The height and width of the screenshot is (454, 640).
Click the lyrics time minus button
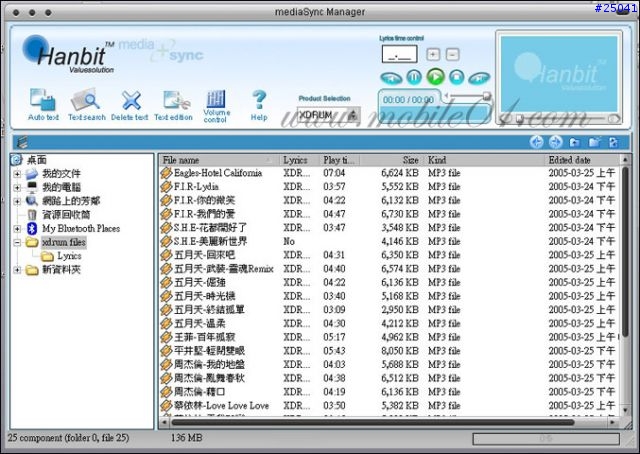click(x=452, y=54)
